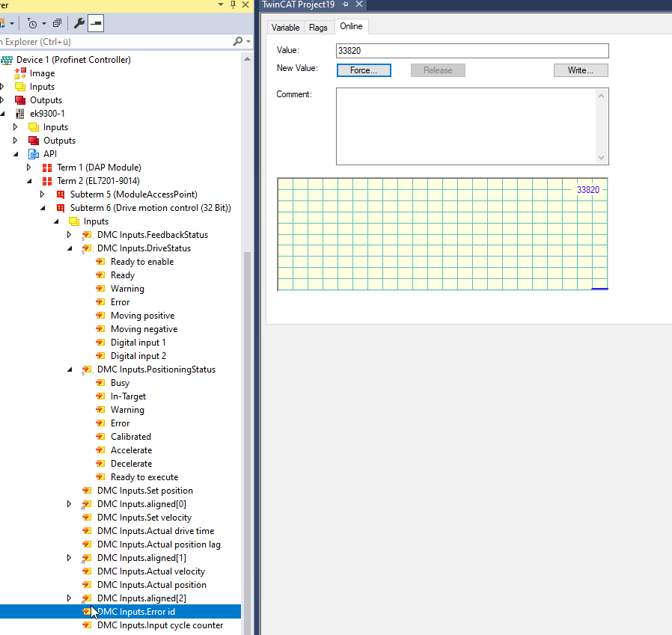Pin the Solution Explorer panel
The image size is (672, 635).
coord(233,4)
